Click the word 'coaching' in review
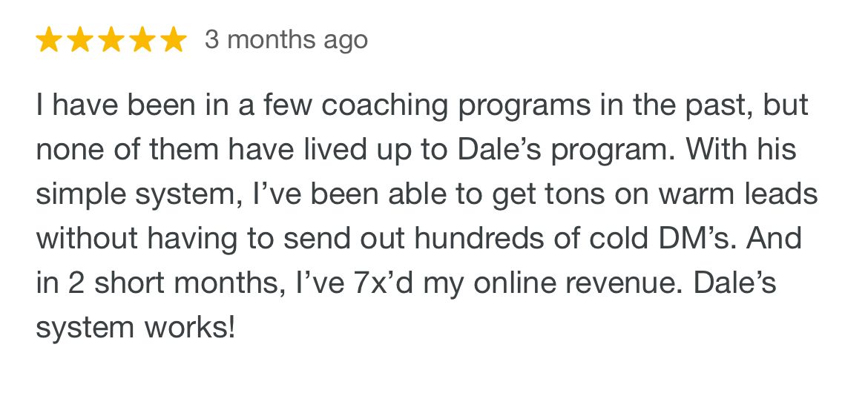Viewport: 868px width, 396px height. [385, 105]
